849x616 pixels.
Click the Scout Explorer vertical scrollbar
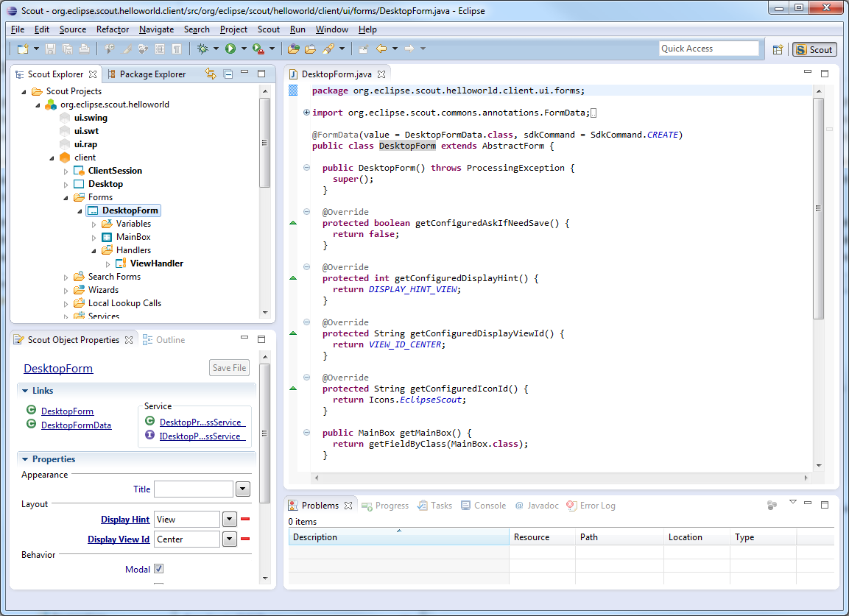point(265,143)
